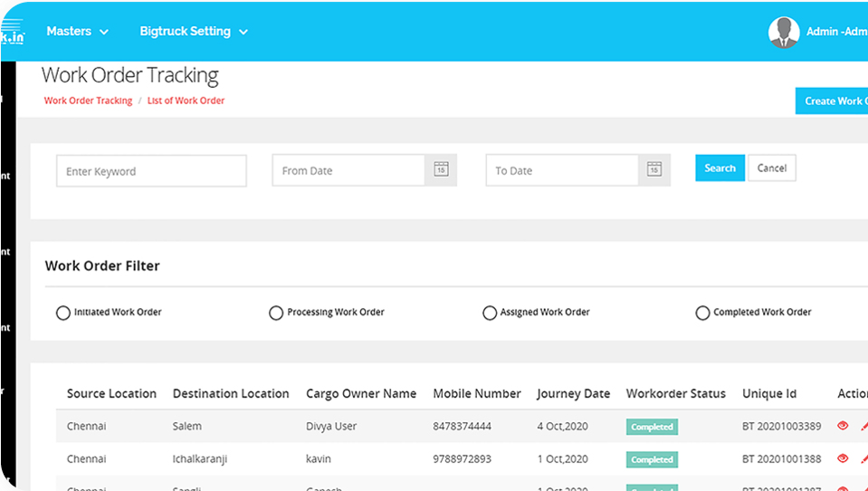Open the Admin account menu
Image resolution: width=868 pixels, height=491 pixels.
coord(835,32)
